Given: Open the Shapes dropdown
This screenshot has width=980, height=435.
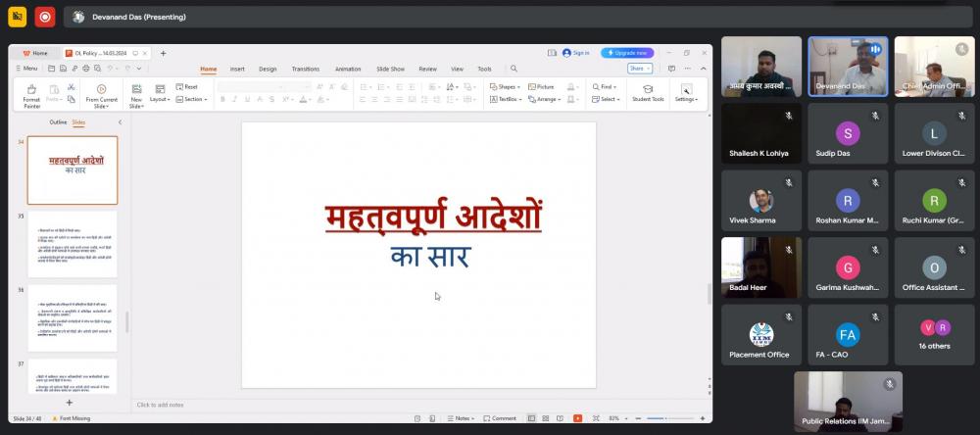Looking at the screenshot, I should pos(505,86).
